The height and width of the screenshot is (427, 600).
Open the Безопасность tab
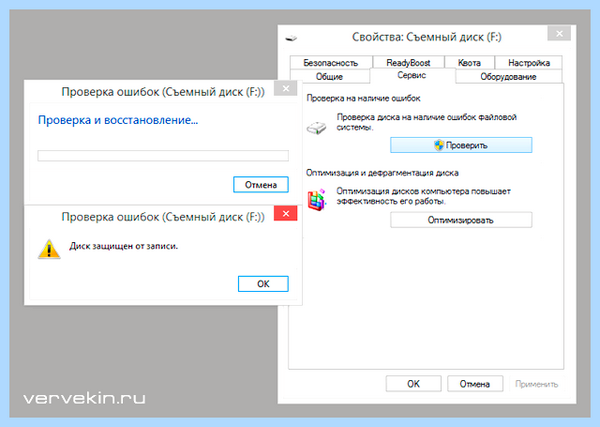331,63
